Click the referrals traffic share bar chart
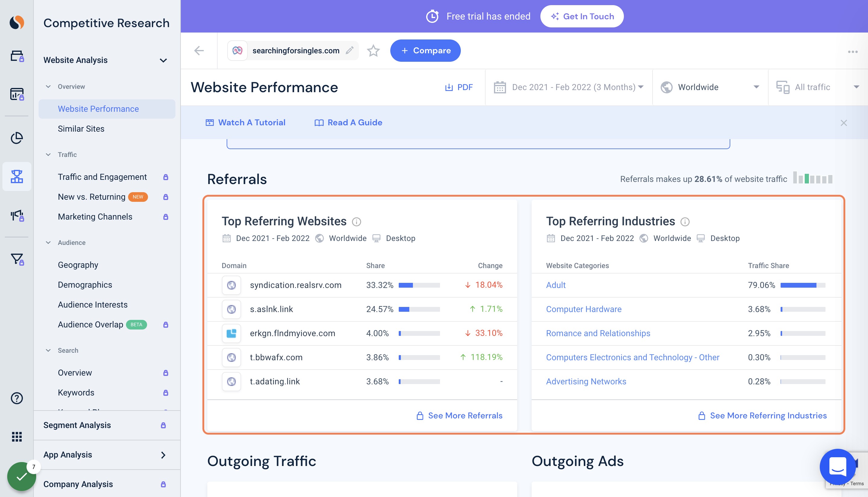 (812, 178)
